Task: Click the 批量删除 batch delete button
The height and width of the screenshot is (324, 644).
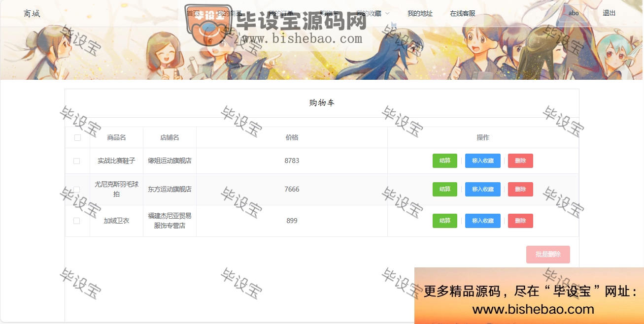Action: [548, 255]
